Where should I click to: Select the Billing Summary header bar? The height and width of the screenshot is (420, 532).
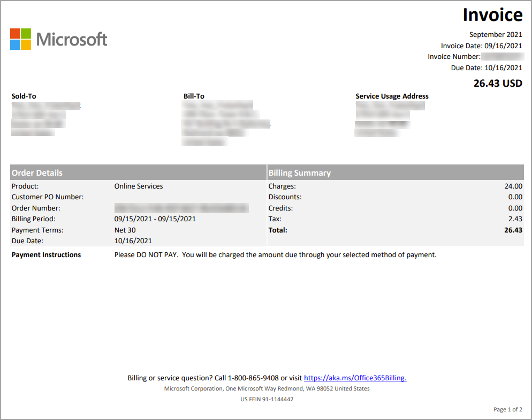[x=394, y=172]
